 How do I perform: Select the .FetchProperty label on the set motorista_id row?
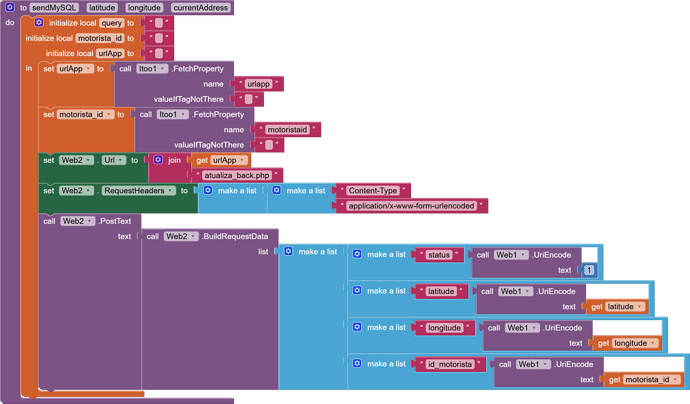click(218, 114)
